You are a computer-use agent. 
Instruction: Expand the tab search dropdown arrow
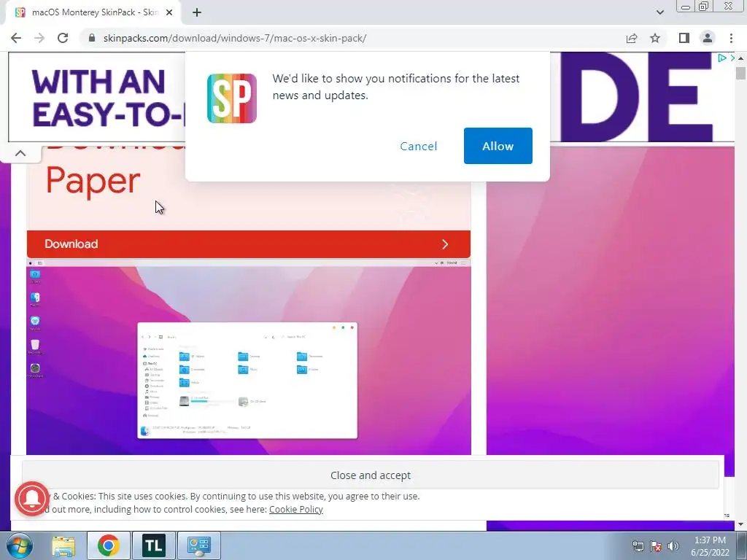point(659,12)
